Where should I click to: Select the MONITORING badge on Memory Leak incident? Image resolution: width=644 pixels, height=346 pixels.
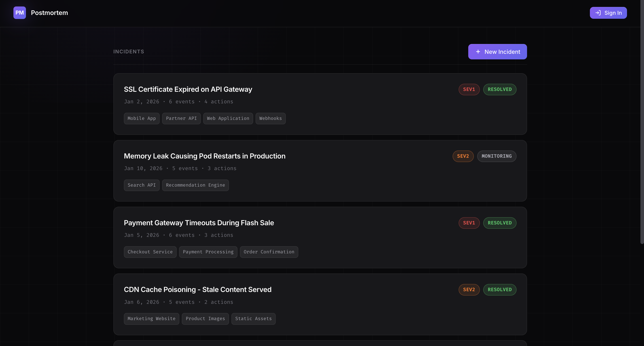[x=496, y=156]
